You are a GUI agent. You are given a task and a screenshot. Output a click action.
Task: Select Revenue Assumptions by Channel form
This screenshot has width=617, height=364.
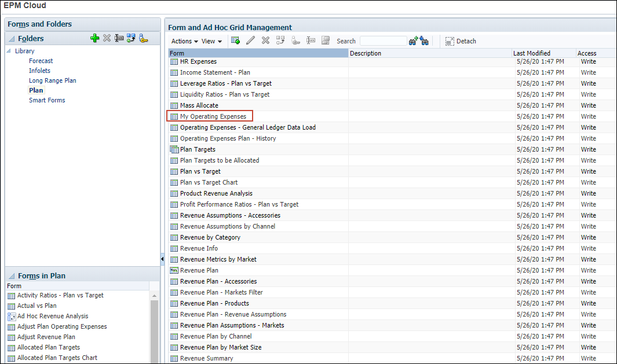click(x=228, y=226)
